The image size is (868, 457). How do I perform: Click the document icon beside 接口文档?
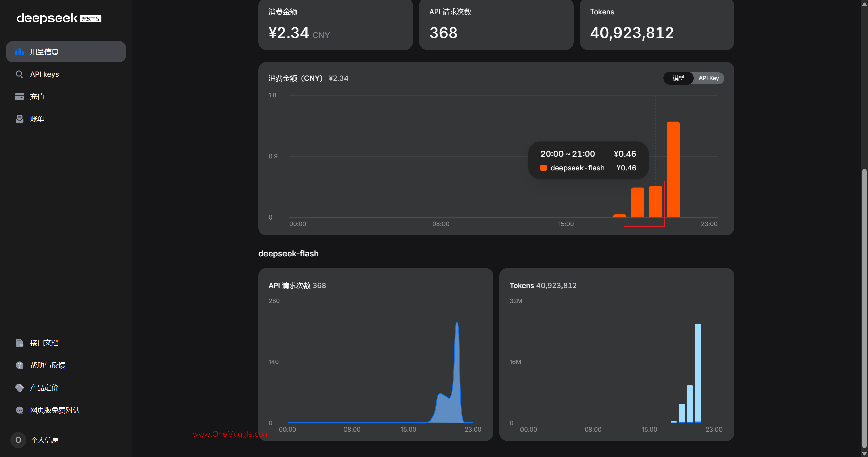[20, 343]
